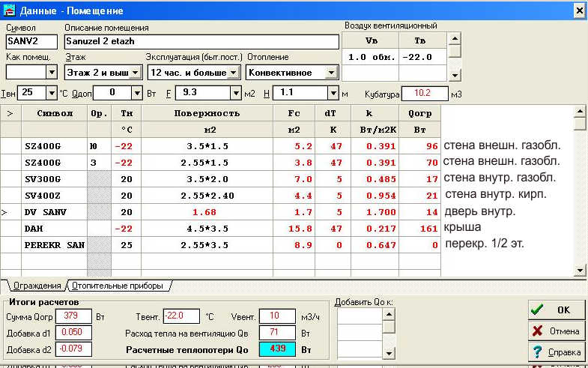Image resolution: width=588 pixels, height=368 pixels.
Task: Click the red surface value '1.68'
Action: coord(207,212)
